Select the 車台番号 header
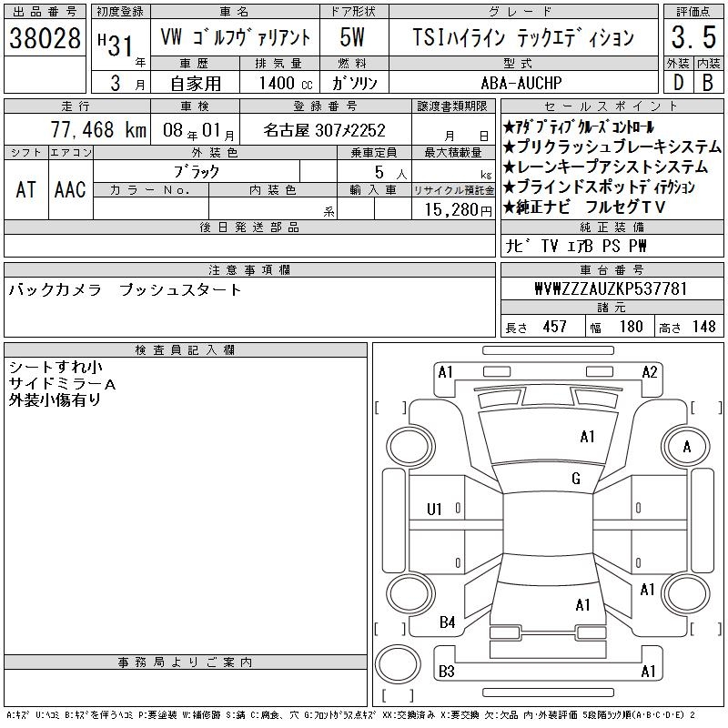This screenshot has width=728, height=728. [x=612, y=269]
